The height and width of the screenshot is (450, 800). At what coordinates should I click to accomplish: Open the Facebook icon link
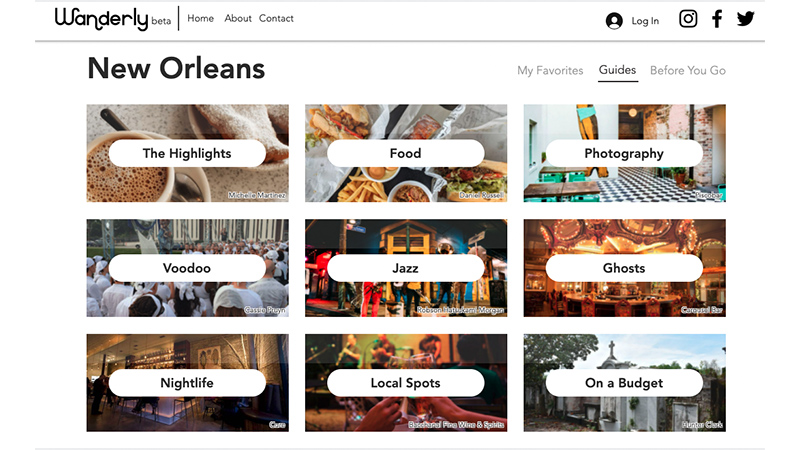tap(717, 19)
